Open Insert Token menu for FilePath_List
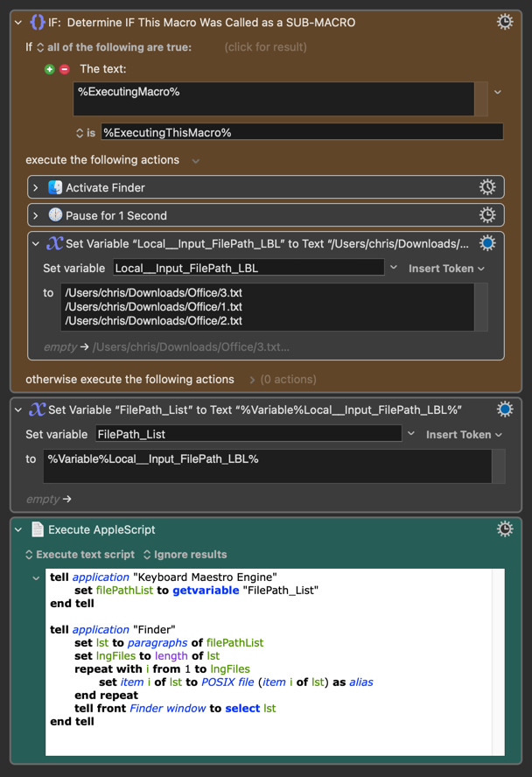 tap(464, 435)
